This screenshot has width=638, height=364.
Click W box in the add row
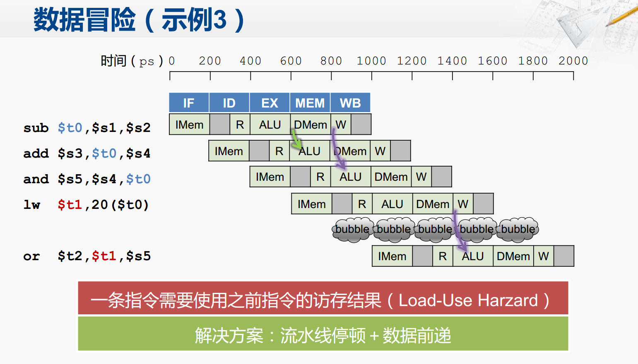tap(380, 151)
